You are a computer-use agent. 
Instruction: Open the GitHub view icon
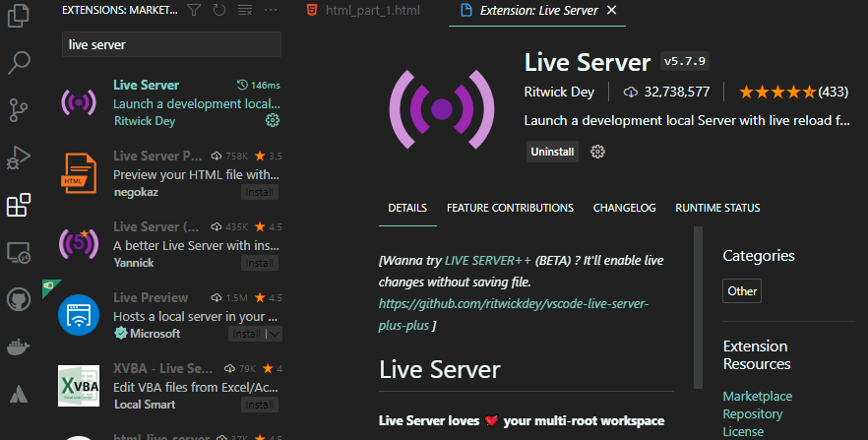(19, 300)
